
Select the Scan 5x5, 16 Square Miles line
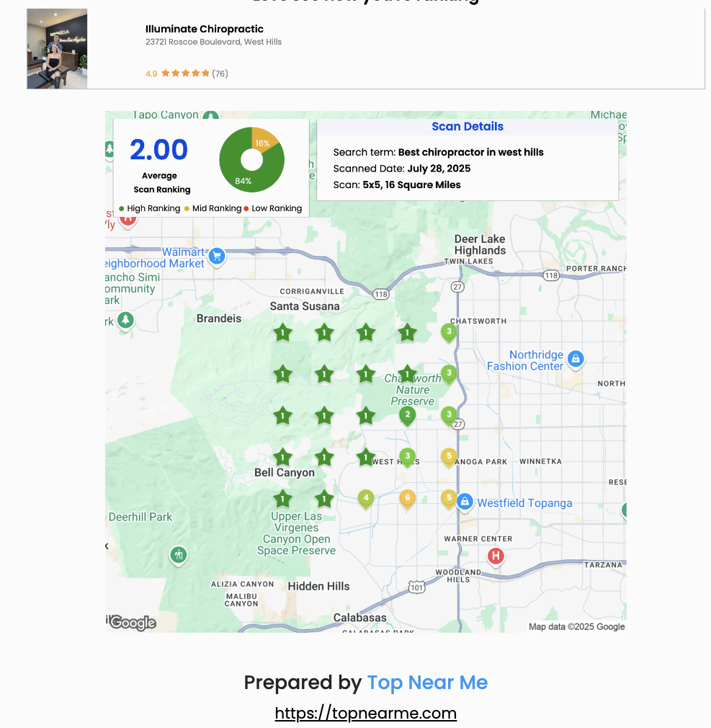point(397,185)
